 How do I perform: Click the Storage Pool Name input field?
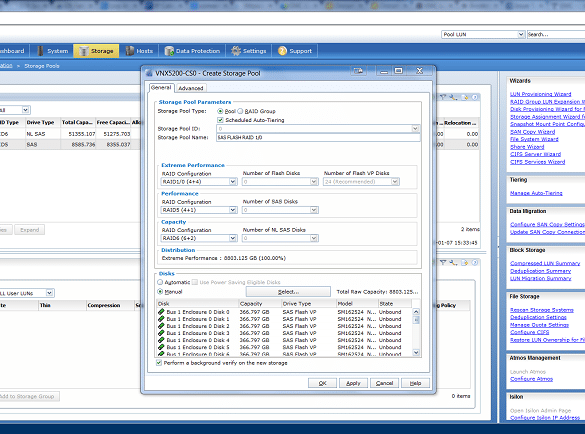[318, 137]
